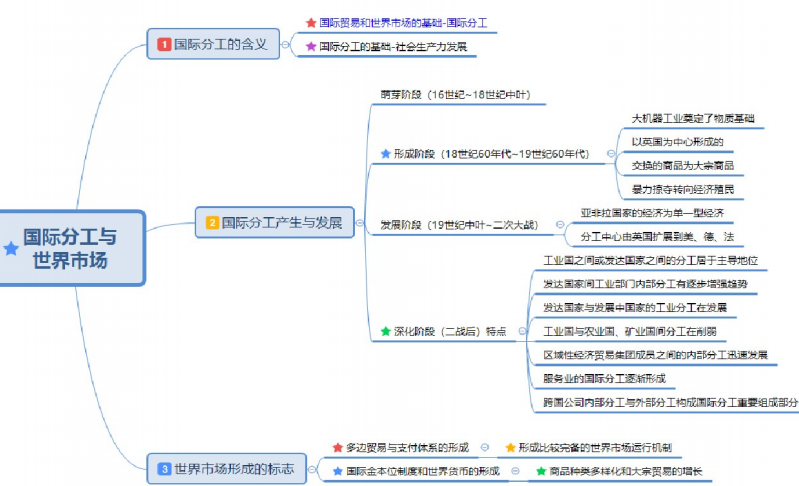Viewport: 799px width, 486px height.
Task: Click the blue star beside 国际金本位制度
Action: pyautogui.click(x=337, y=471)
